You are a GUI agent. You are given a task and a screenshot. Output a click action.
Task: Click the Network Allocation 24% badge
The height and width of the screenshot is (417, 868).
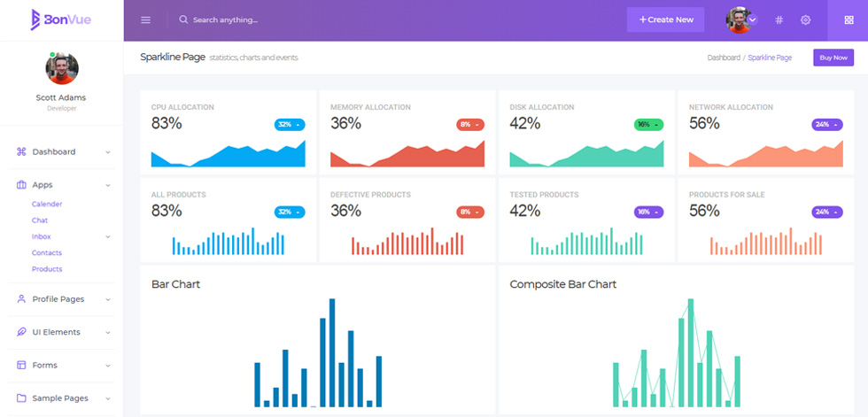[827, 125]
